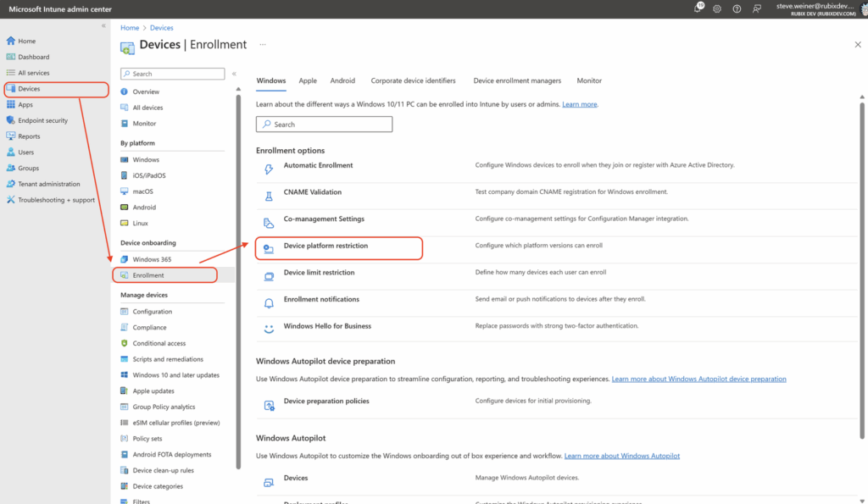Select Overview in the Devices menu
Screen dimensions: 868x504
(x=146, y=91)
